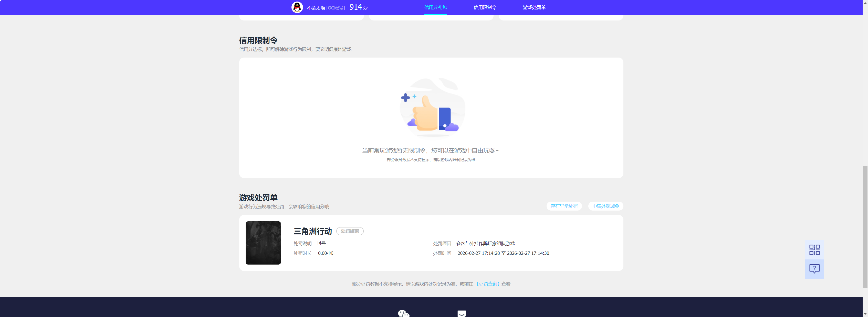Open the QR code side widget
Screen dimensions: 868x317
click(814, 250)
